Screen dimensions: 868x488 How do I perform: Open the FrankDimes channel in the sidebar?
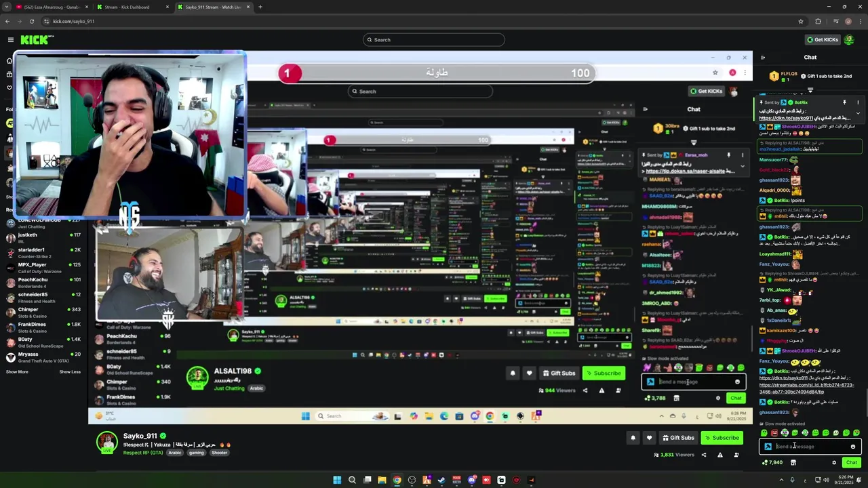(x=43, y=327)
